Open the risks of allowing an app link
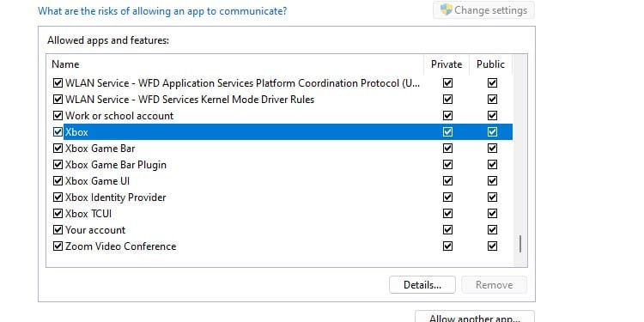The image size is (644, 322). 162,10
